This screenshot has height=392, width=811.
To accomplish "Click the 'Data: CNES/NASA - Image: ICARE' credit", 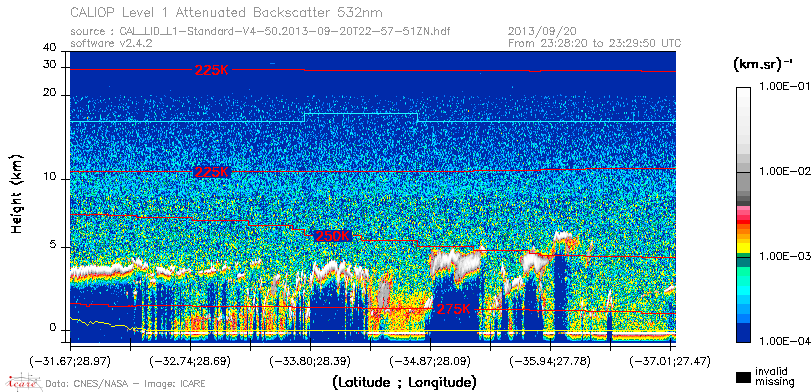I will point(126,384).
